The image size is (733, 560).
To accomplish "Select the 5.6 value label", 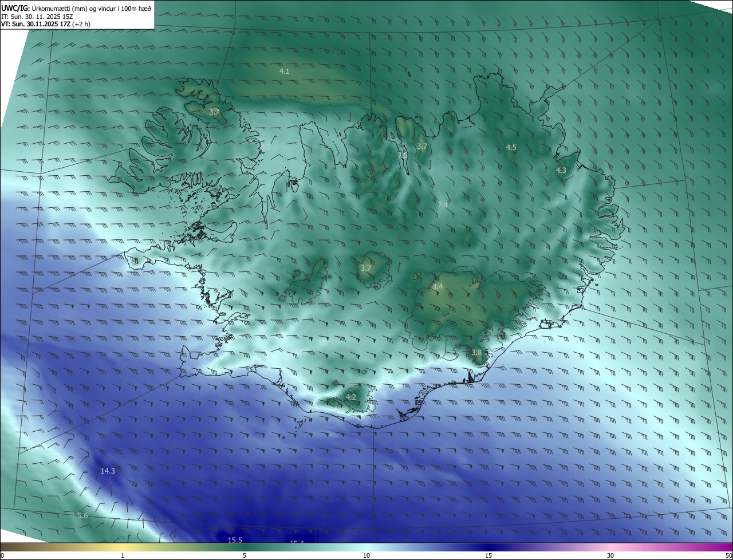I will [82, 516].
